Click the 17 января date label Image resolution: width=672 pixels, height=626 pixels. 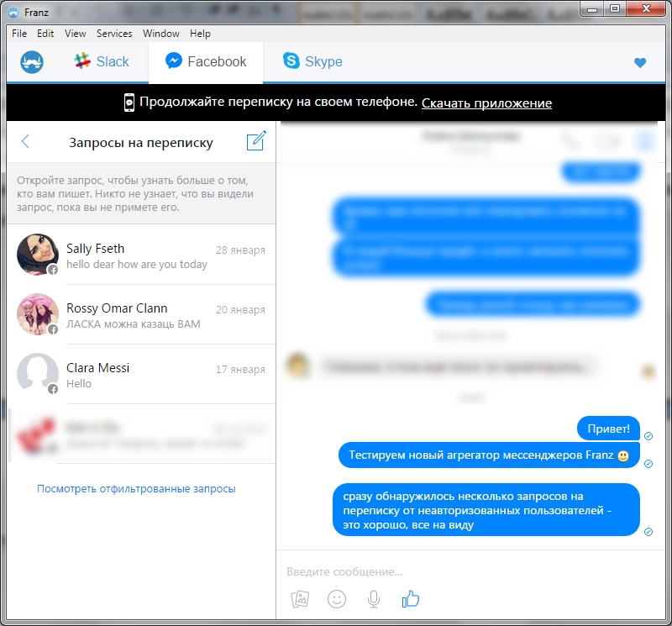[x=240, y=369]
